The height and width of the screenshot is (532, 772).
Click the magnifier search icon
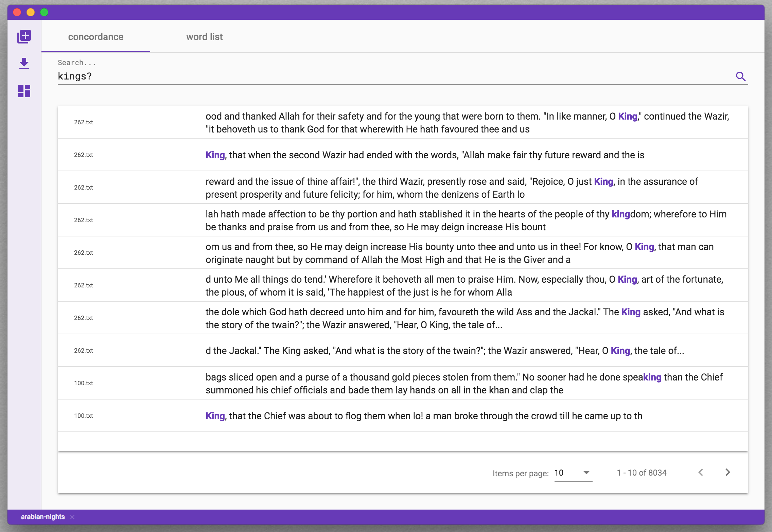740,76
